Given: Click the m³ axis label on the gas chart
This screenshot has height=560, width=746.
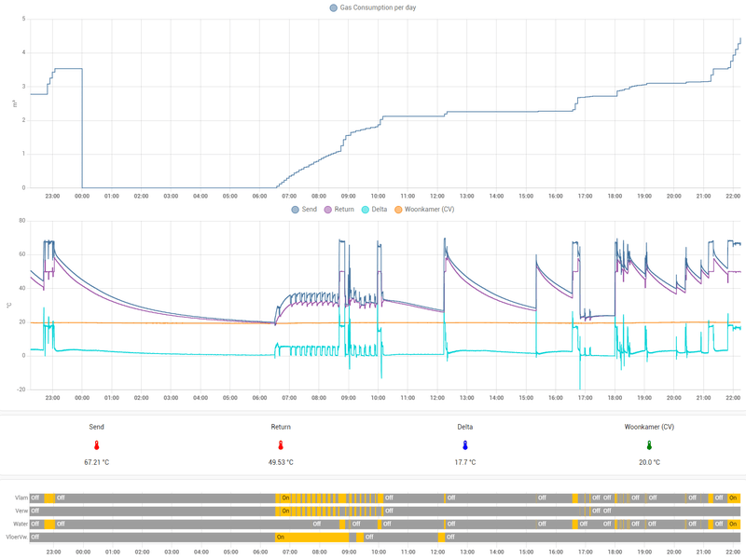Looking at the screenshot, I should (x=14, y=103).
